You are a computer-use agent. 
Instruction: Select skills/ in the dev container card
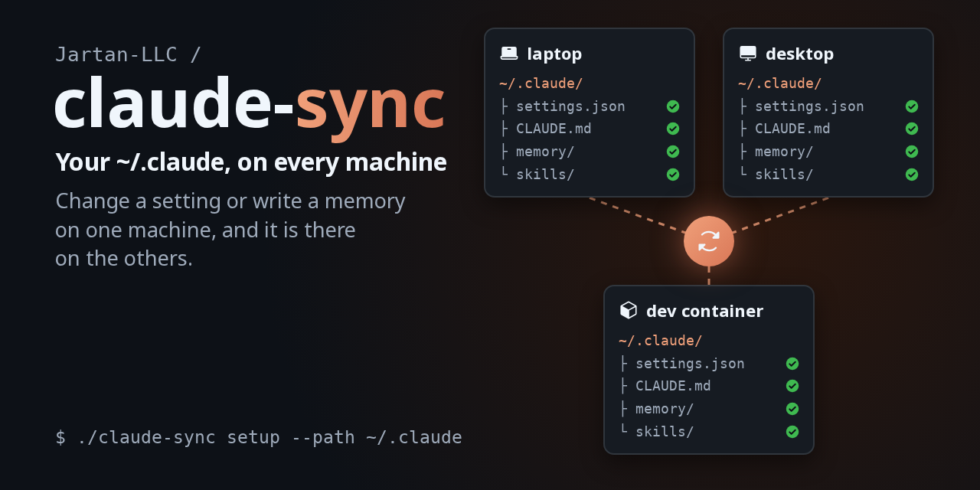(665, 431)
